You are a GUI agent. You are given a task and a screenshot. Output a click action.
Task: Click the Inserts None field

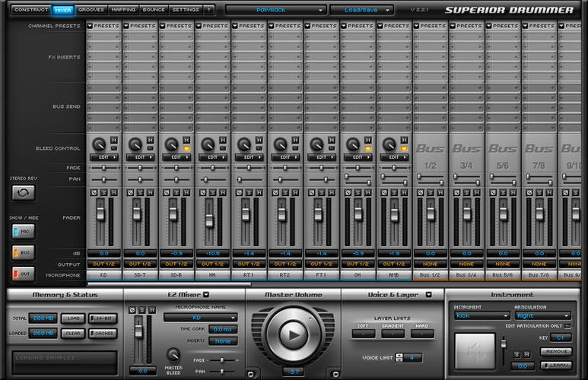click(223, 341)
